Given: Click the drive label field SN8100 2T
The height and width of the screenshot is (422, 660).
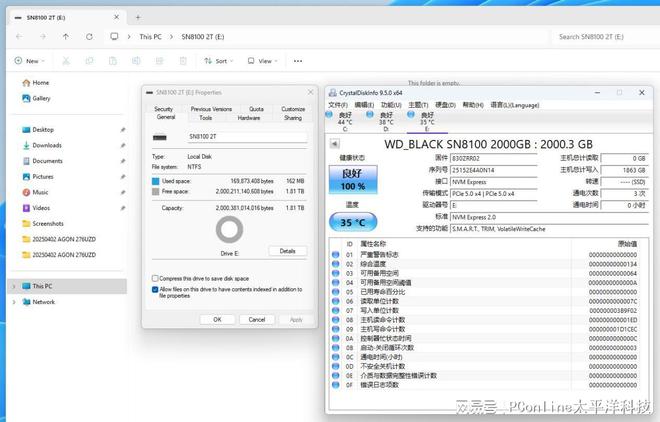Looking at the screenshot, I should tap(247, 137).
